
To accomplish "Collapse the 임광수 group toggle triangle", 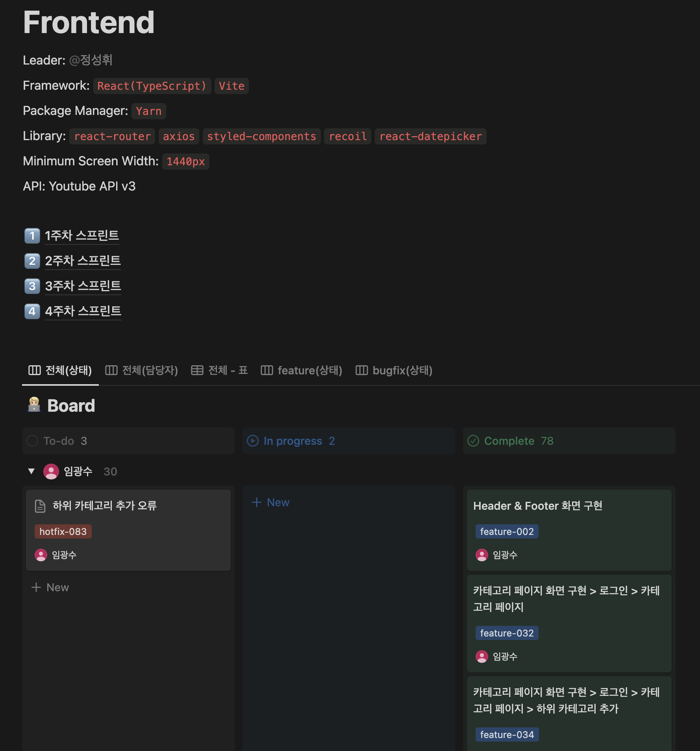I will tap(31, 471).
